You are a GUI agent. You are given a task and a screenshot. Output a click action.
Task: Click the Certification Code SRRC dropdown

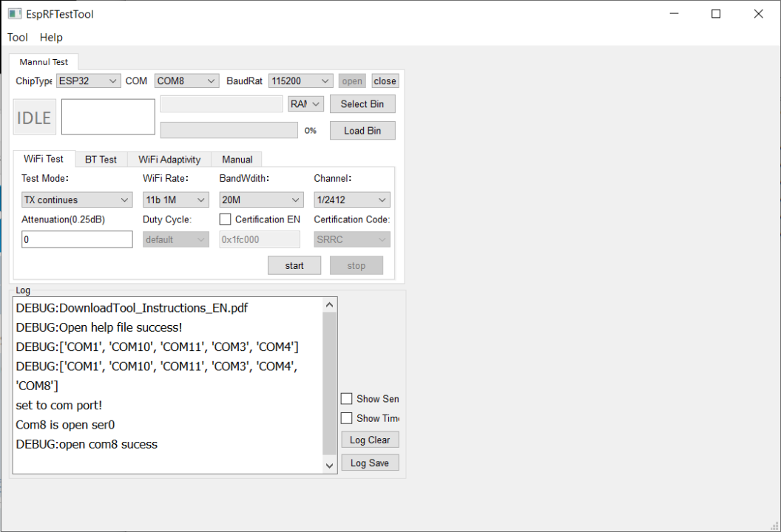click(351, 239)
